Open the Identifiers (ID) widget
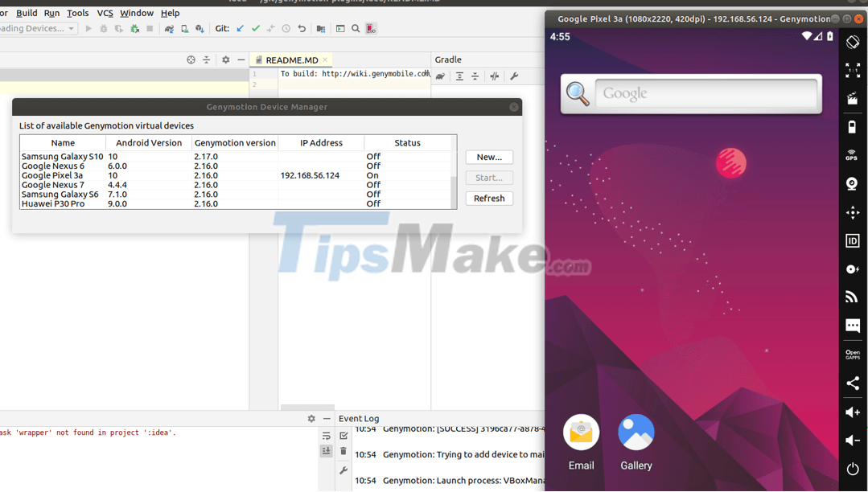Viewport: 868px width, 492px height. (x=853, y=240)
